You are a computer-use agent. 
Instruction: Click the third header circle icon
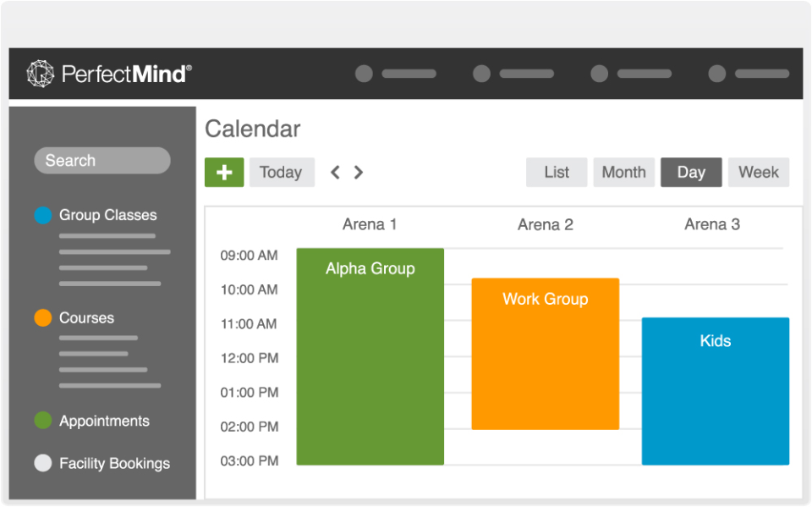pyautogui.click(x=599, y=74)
